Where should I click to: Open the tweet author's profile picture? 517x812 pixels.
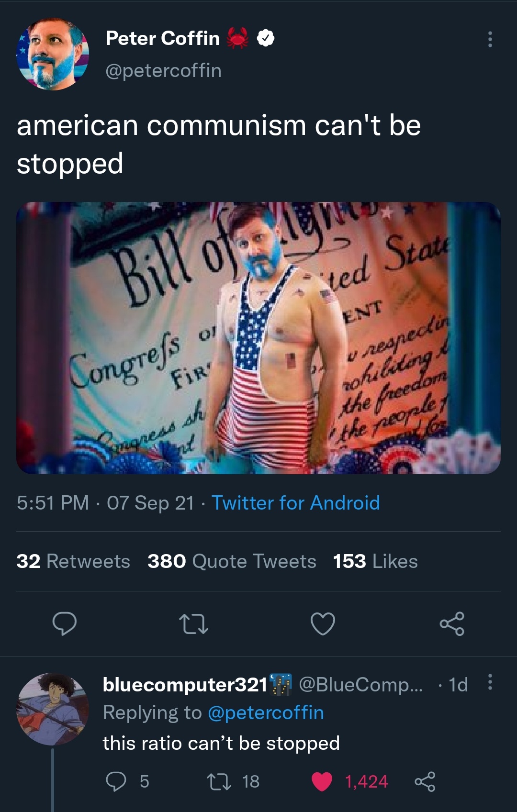pyautogui.click(x=53, y=54)
